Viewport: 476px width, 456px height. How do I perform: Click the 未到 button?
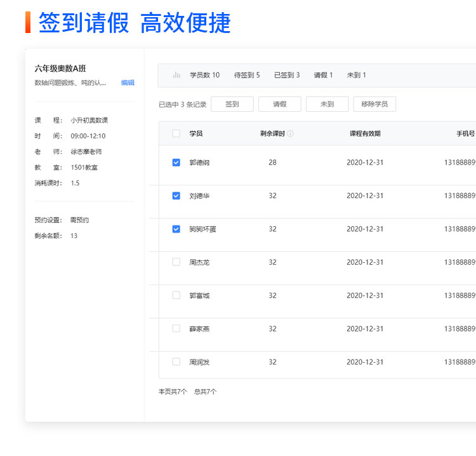click(327, 104)
